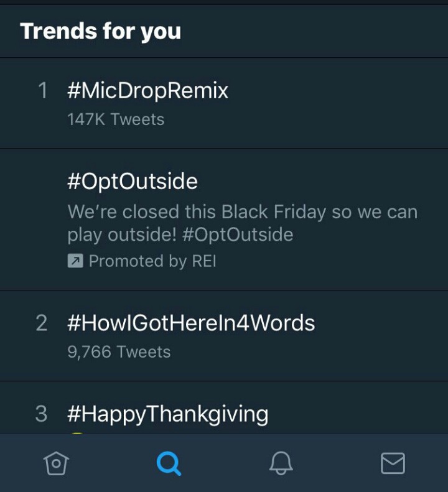Tap the promoted arrow icon by REI
448x492 pixels.
tap(75, 261)
